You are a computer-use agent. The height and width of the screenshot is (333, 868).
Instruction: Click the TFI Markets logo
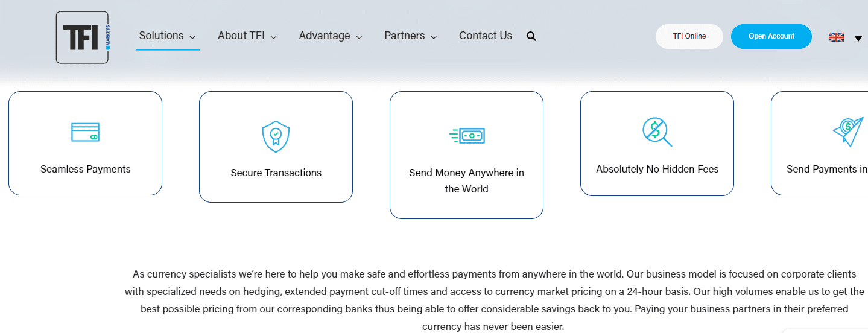point(82,37)
